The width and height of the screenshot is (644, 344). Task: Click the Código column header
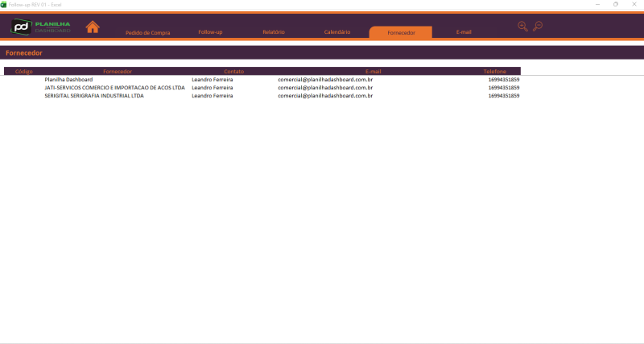pos(23,72)
